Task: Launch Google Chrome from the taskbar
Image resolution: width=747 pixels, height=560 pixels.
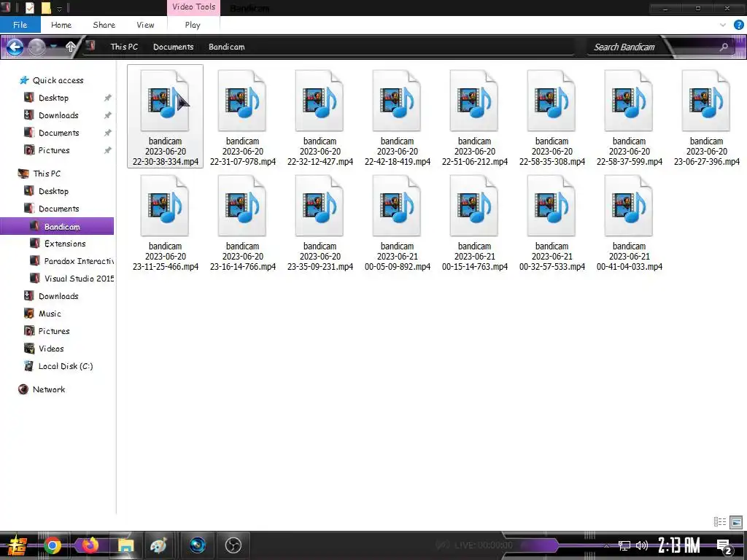Action: pos(53,545)
